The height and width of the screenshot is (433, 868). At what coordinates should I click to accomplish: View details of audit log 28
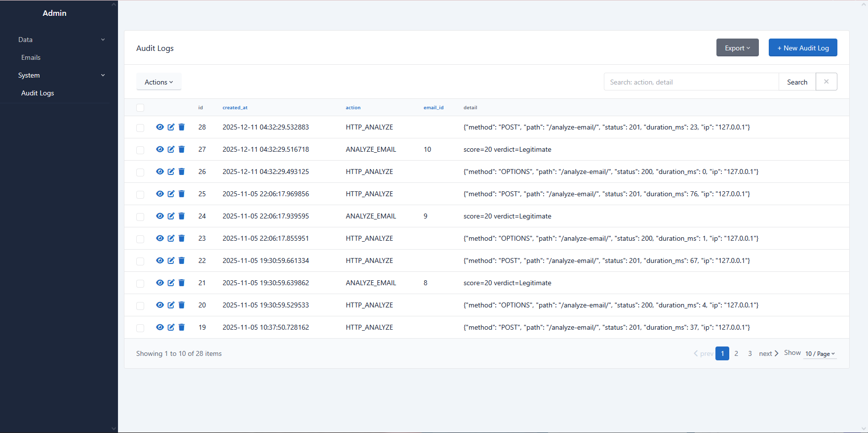[x=160, y=127]
